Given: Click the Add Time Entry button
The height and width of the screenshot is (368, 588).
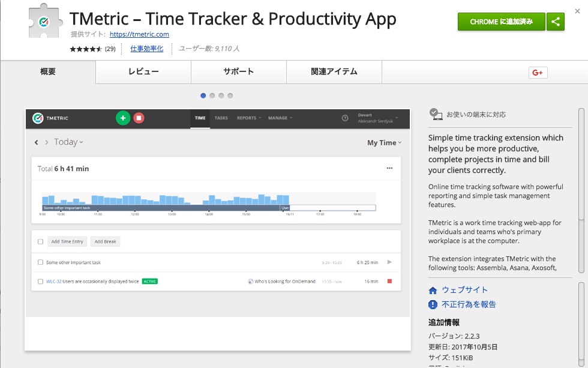Looking at the screenshot, I should (67, 241).
